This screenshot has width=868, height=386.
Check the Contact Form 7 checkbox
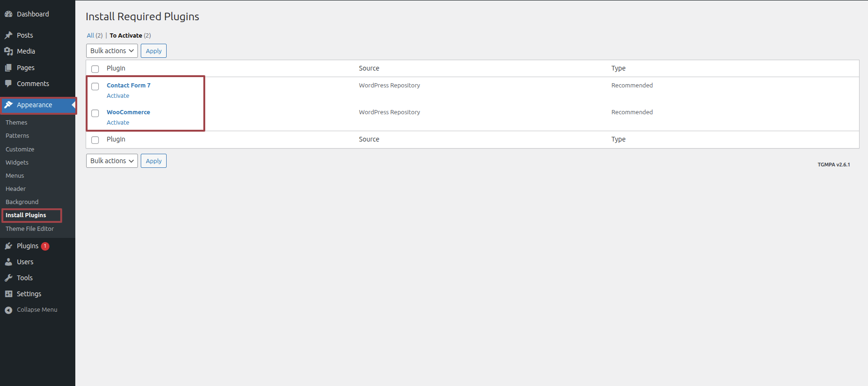click(x=95, y=87)
